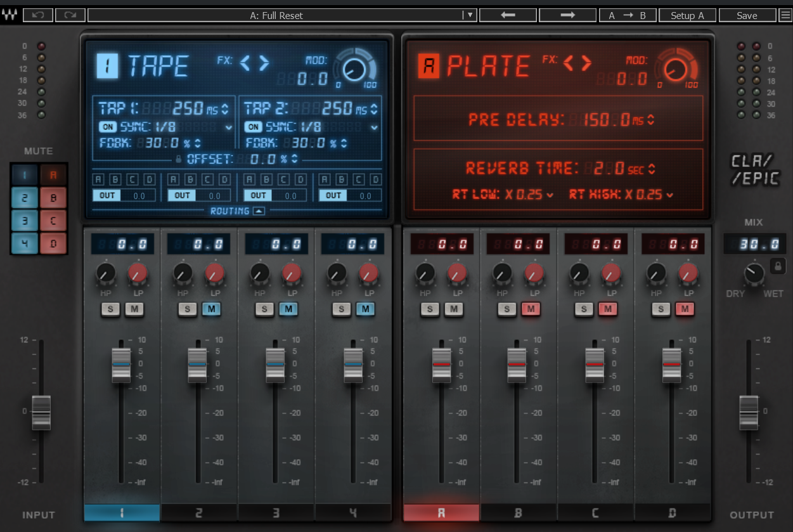Click MUTE grid button A
The height and width of the screenshot is (532, 793).
53,175
